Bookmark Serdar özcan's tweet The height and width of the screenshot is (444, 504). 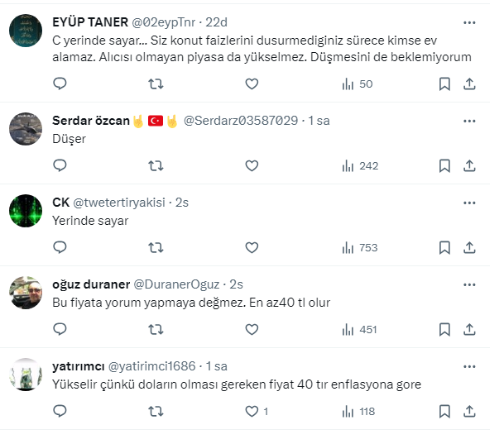click(x=444, y=165)
